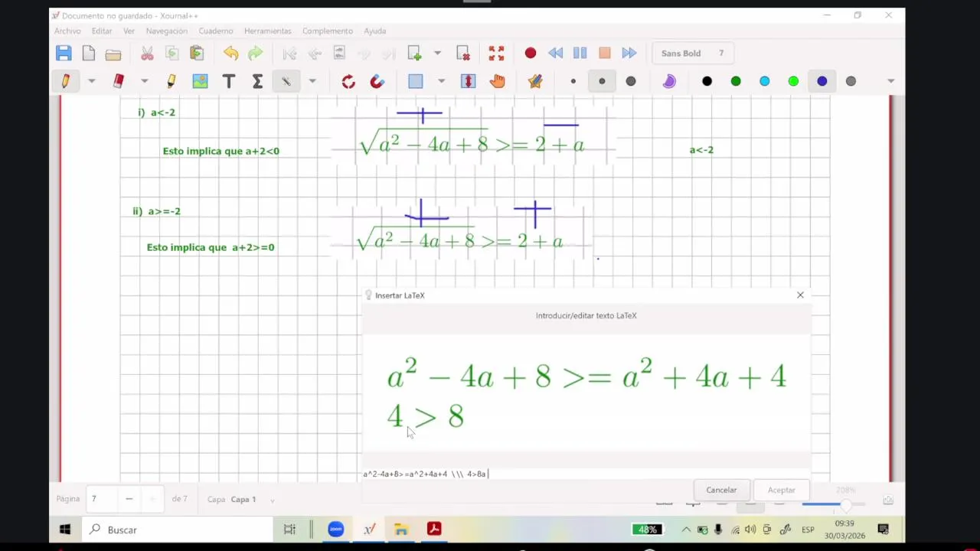Select the Text tool
The image size is (980, 551).
tap(228, 81)
